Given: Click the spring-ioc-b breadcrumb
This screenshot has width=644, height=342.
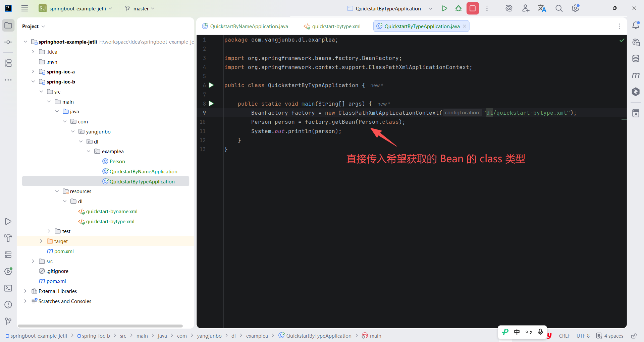Looking at the screenshot, I should click(x=94, y=336).
